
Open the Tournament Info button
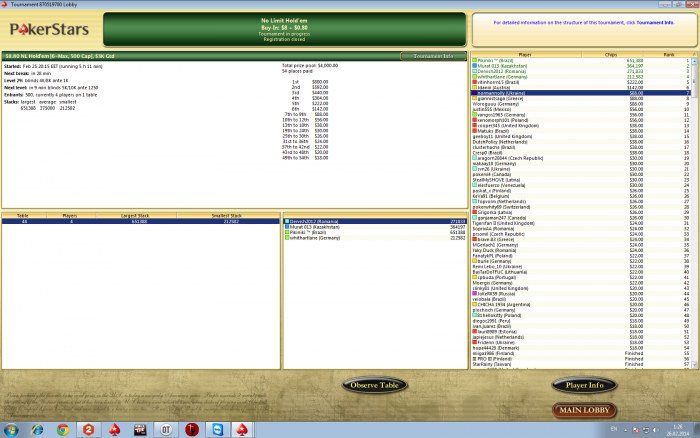pos(433,56)
